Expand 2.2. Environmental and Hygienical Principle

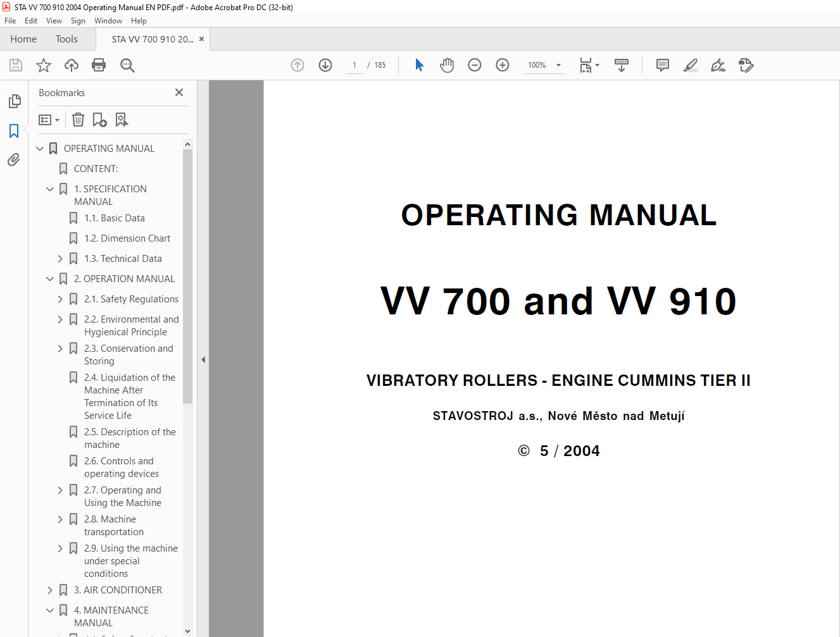click(x=60, y=319)
